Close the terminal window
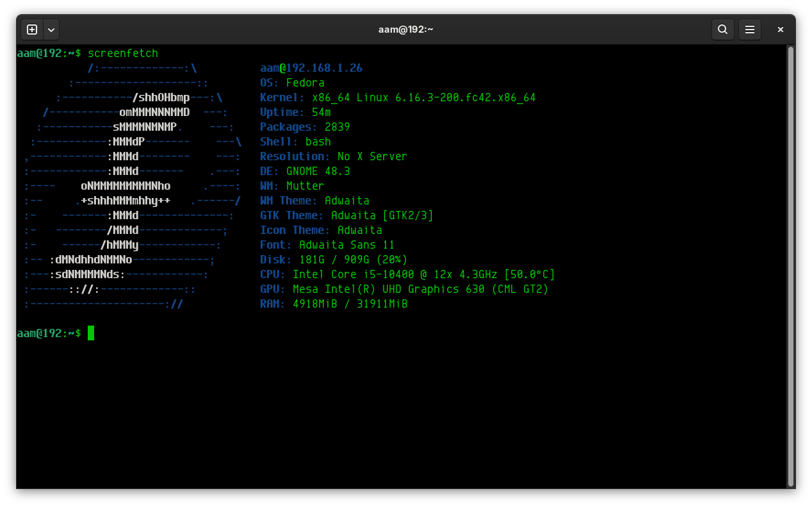 [781, 29]
